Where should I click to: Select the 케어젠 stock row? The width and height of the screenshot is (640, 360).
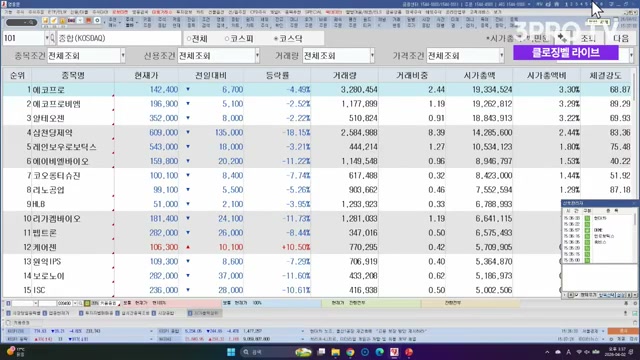tap(282, 247)
